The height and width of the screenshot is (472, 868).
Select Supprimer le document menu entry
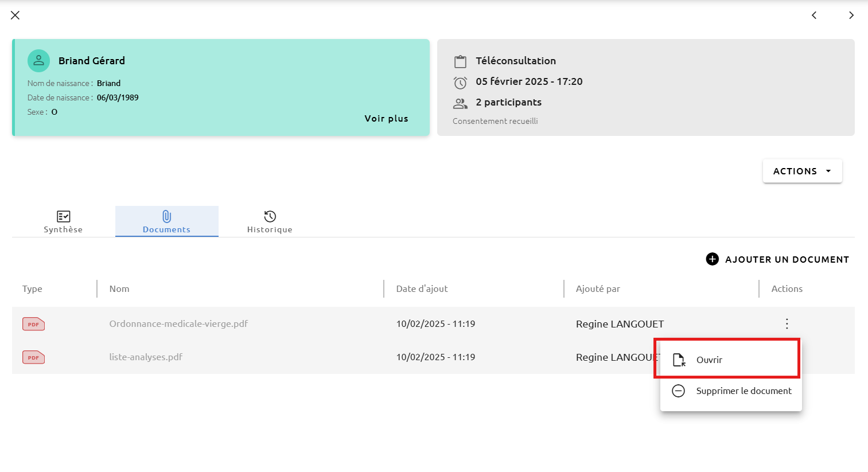click(731, 391)
